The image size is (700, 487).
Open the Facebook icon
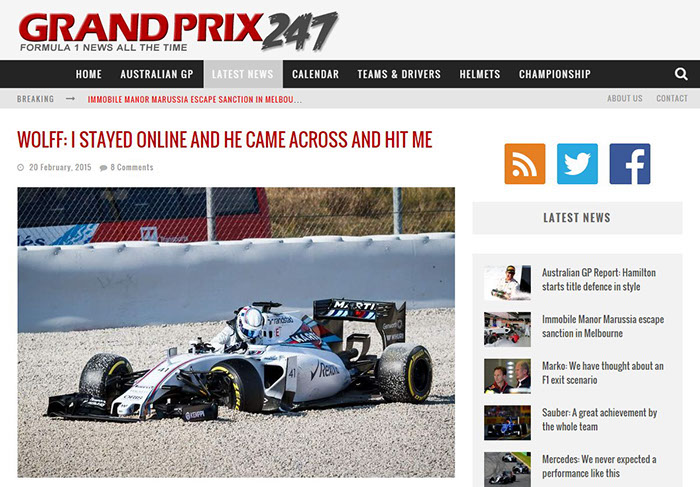tap(630, 164)
